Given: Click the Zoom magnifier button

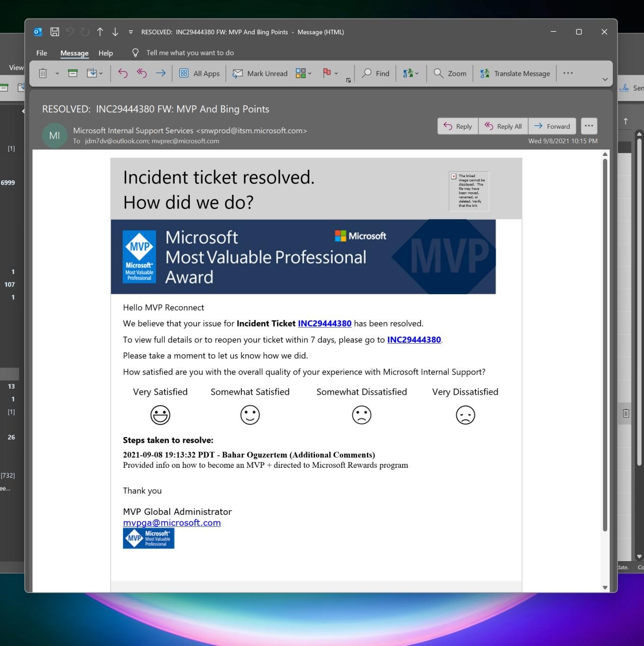Looking at the screenshot, I should tap(450, 73).
